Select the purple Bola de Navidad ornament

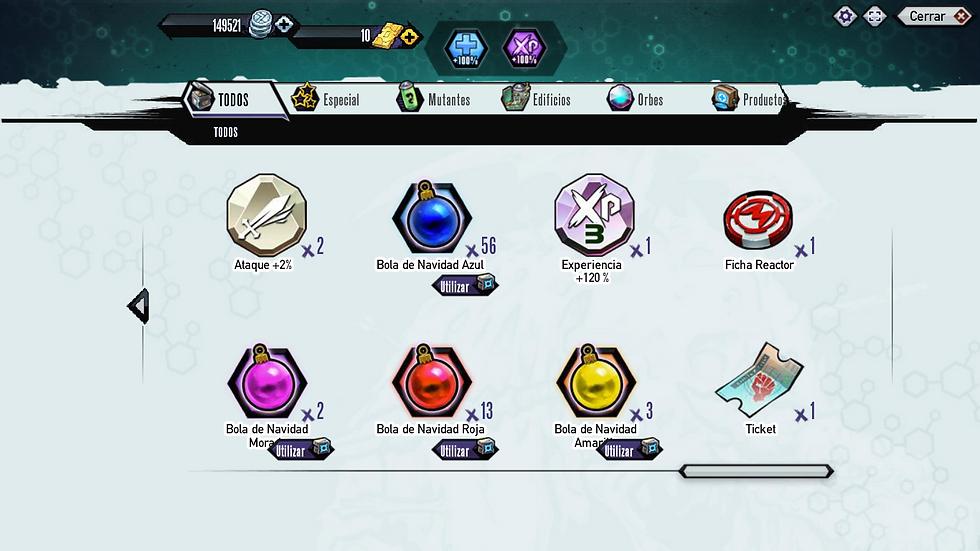[267, 381]
